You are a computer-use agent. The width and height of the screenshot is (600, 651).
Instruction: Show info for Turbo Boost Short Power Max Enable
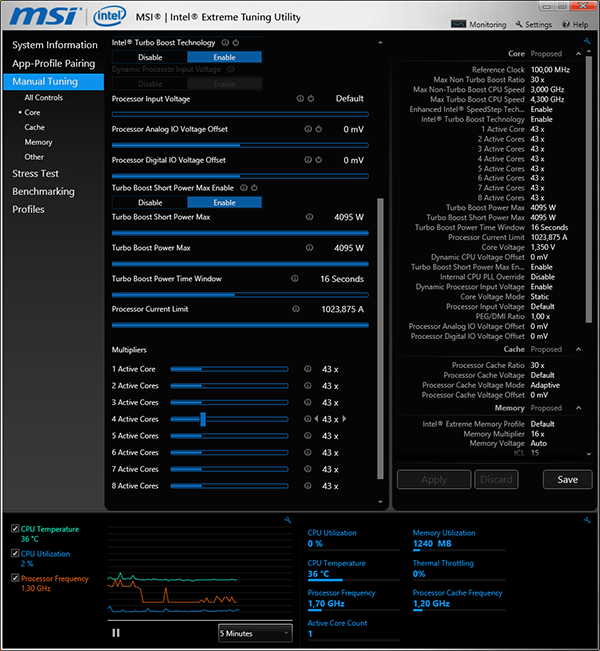pyautogui.click(x=244, y=188)
